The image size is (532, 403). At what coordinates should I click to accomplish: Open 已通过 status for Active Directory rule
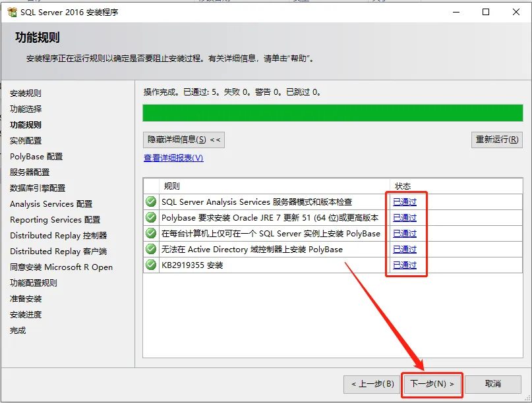tap(404, 250)
